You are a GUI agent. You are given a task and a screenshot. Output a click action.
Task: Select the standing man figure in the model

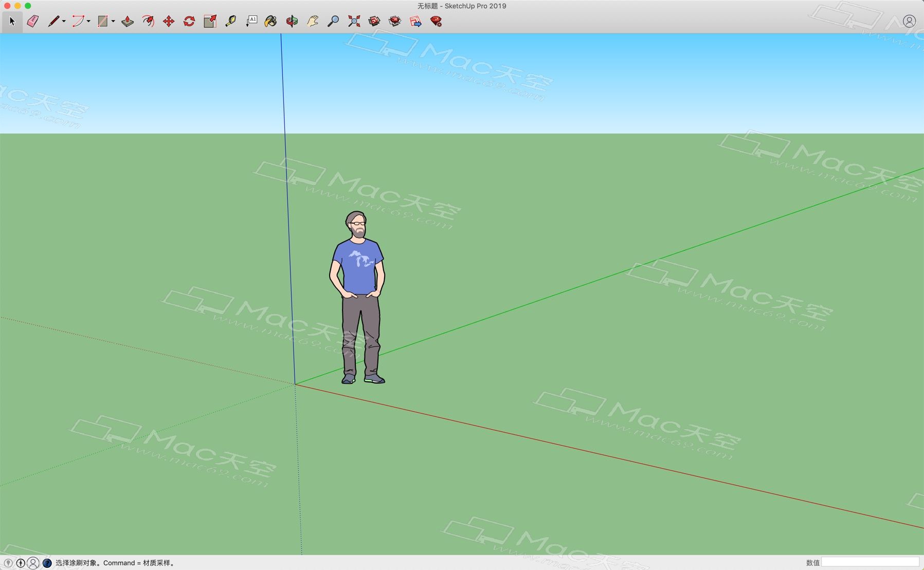click(357, 298)
